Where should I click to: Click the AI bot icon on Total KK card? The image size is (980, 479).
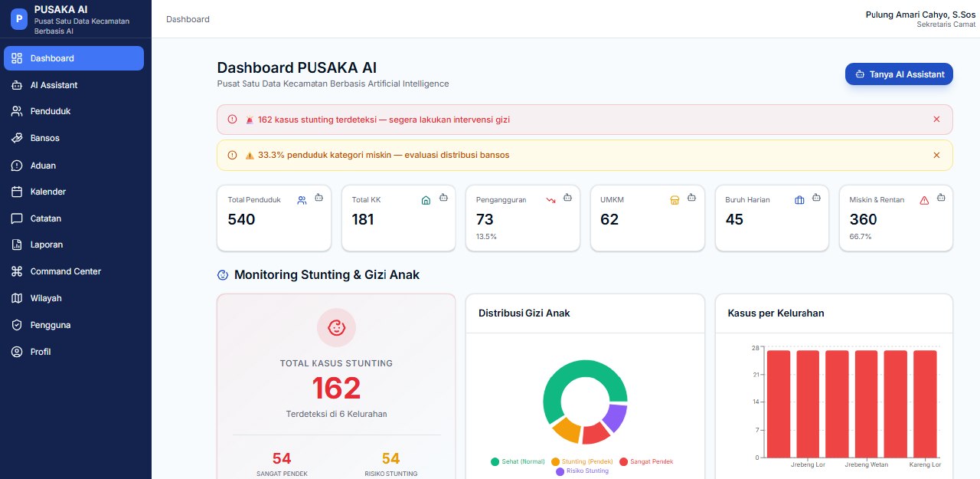(x=443, y=198)
